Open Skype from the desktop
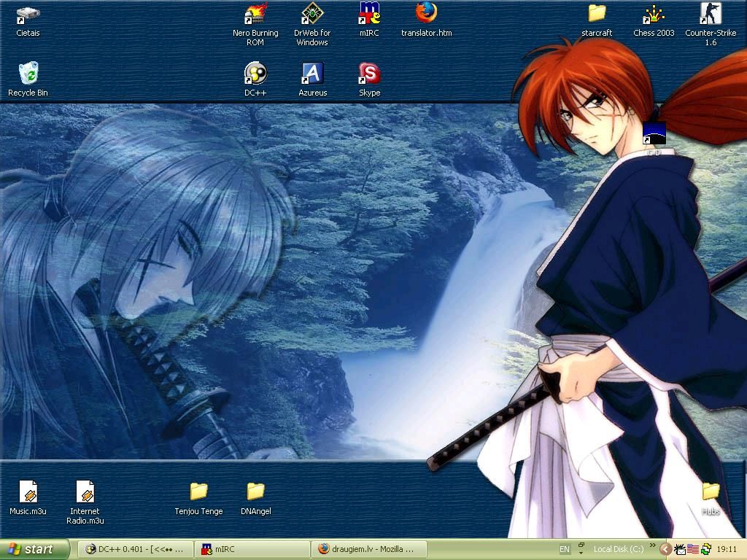This screenshot has width=747, height=560. point(369,79)
